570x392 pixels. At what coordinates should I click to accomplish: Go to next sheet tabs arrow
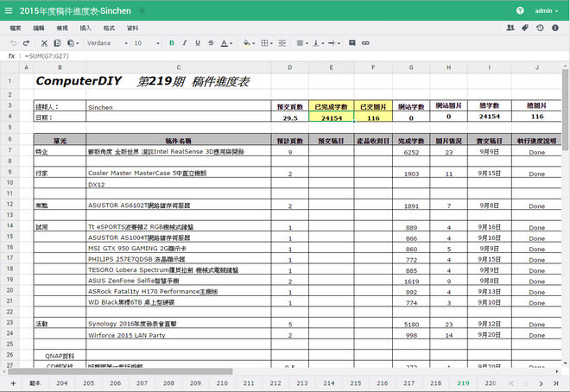point(541,383)
